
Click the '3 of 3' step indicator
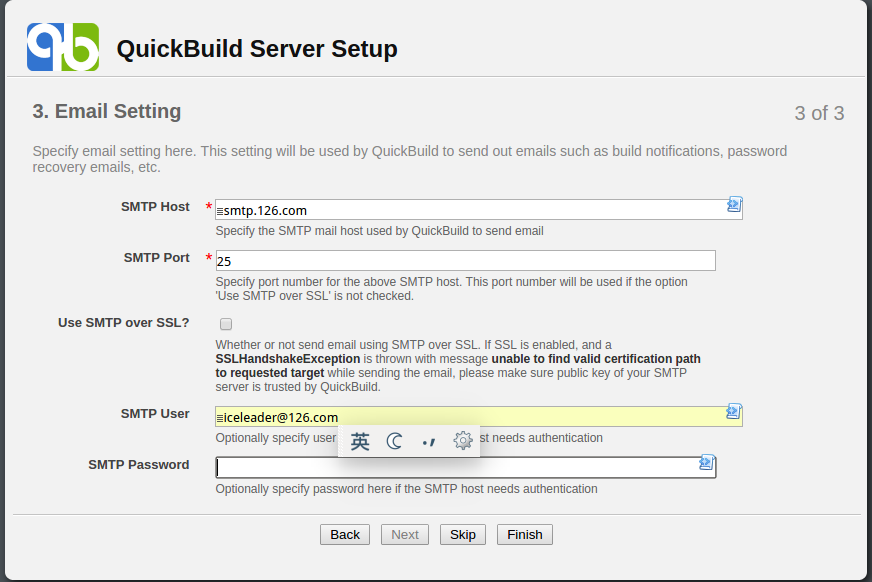click(x=819, y=113)
